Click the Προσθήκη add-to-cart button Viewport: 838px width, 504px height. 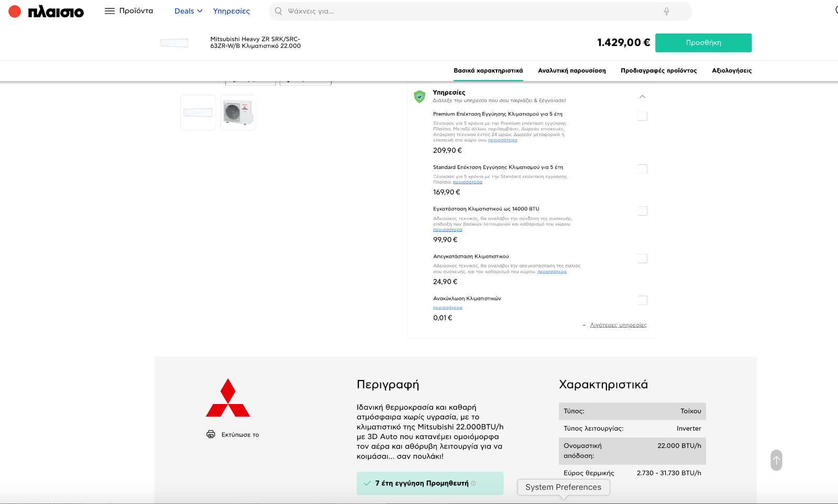coord(703,43)
